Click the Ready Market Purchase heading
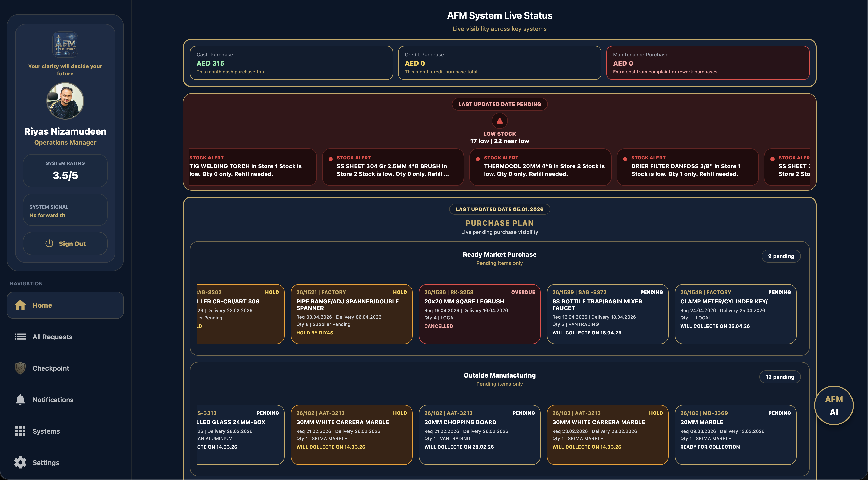The image size is (868, 480). coord(499,254)
